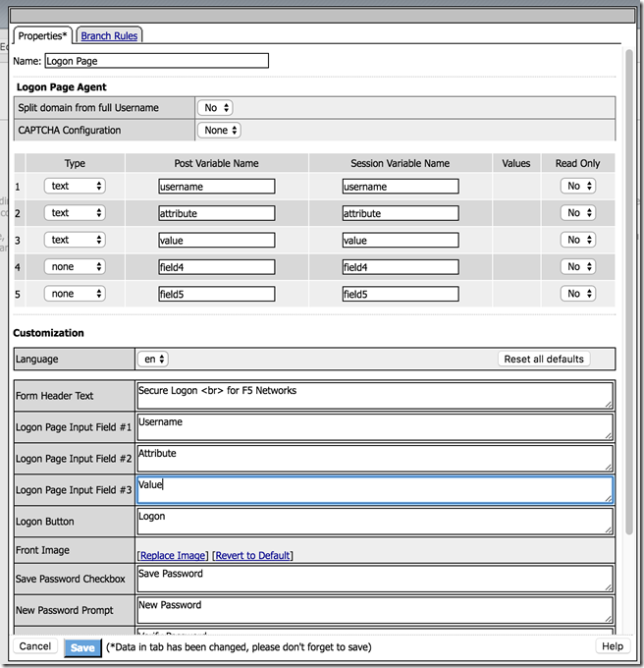Edit the Form Header Text field
The height and width of the screenshot is (668, 644).
(374, 395)
